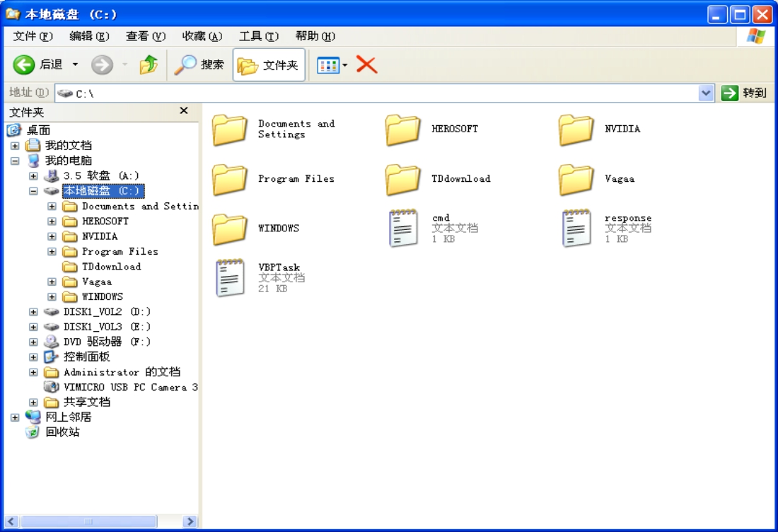Open the NVIDIA folder in file pane

click(x=576, y=129)
